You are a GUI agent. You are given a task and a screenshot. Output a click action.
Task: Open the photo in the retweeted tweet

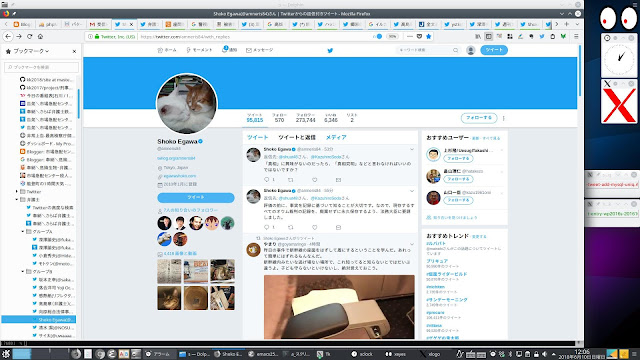click(339, 307)
